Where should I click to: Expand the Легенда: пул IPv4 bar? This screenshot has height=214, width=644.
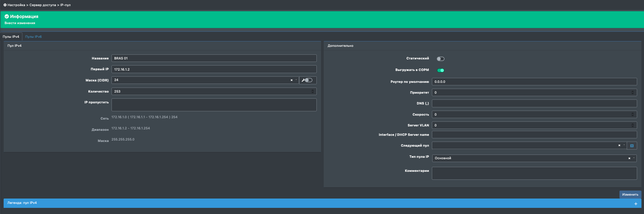pyautogui.click(x=322, y=203)
